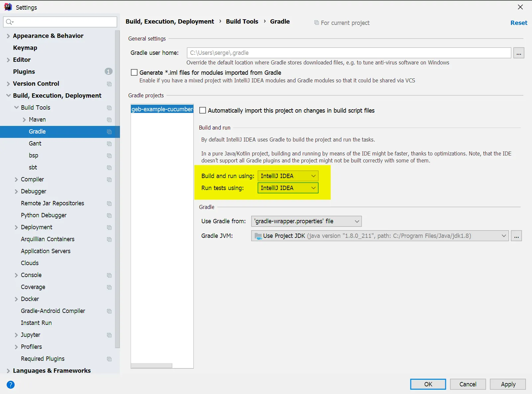This screenshot has height=394, width=532.
Task: Click the Gradle user home path field
Action: click(349, 53)
